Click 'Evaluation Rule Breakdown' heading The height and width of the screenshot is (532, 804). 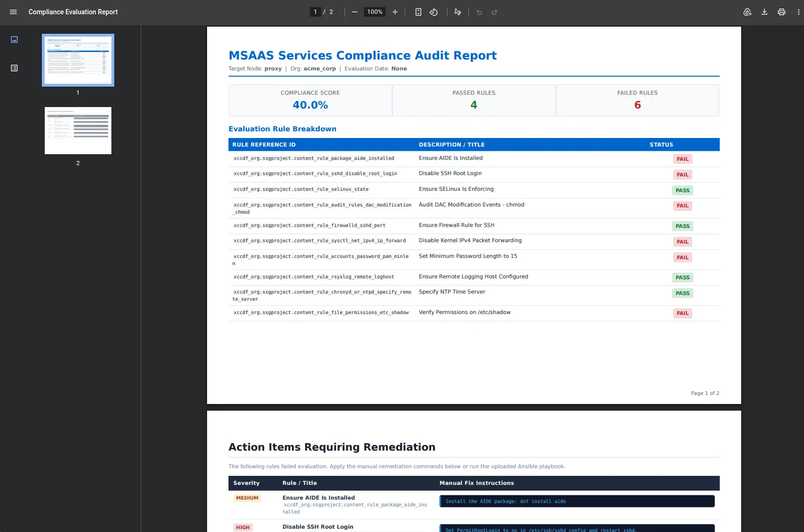tap(282, 129)
